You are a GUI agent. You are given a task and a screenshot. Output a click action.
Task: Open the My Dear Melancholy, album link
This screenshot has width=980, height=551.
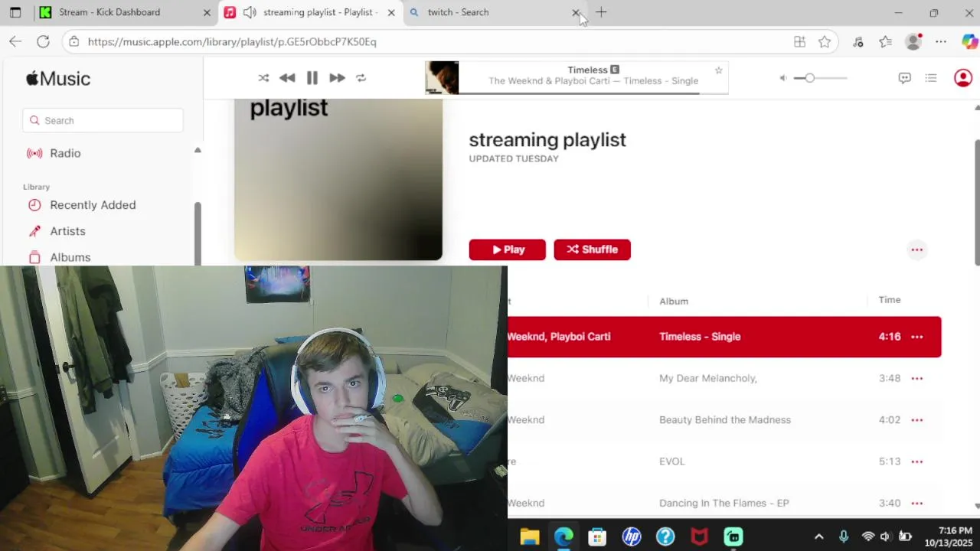pos(708,378)
